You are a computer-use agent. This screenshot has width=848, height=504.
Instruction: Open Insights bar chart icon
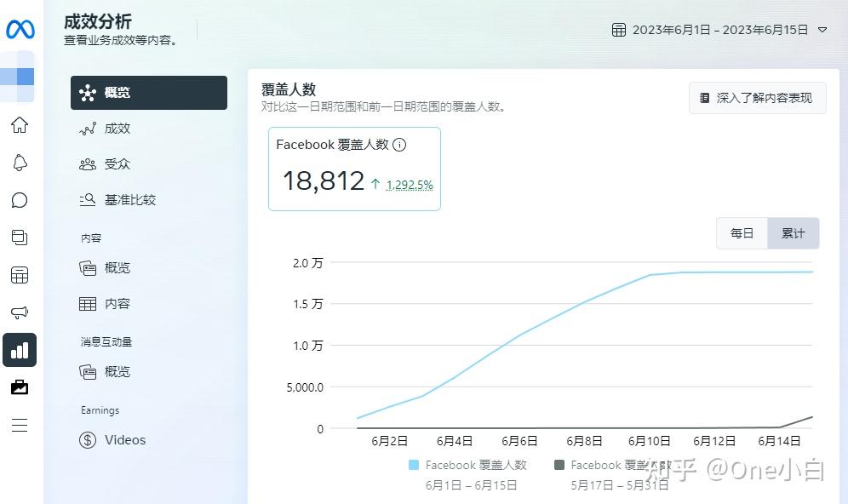pos(20,350)
